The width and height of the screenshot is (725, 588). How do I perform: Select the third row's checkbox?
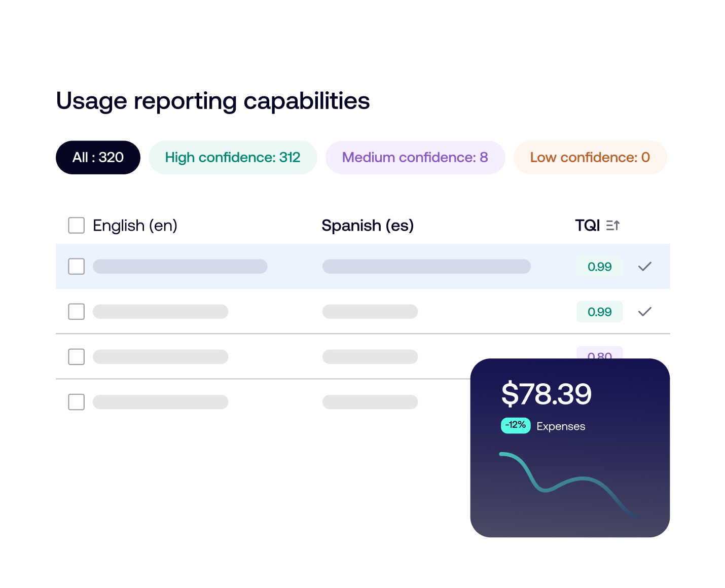click(77, 357)
